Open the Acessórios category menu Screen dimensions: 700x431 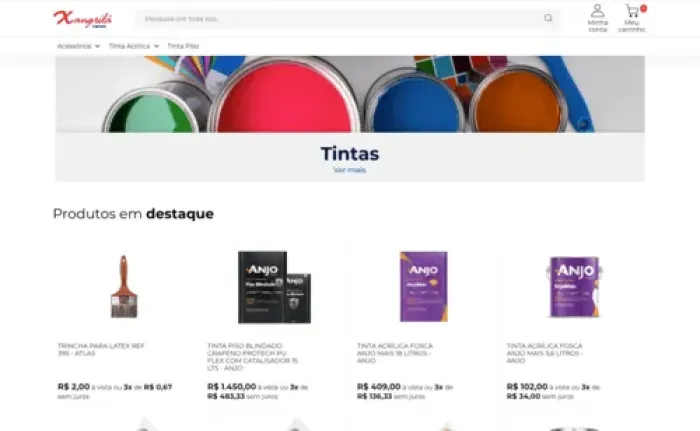tap(74, 46)
